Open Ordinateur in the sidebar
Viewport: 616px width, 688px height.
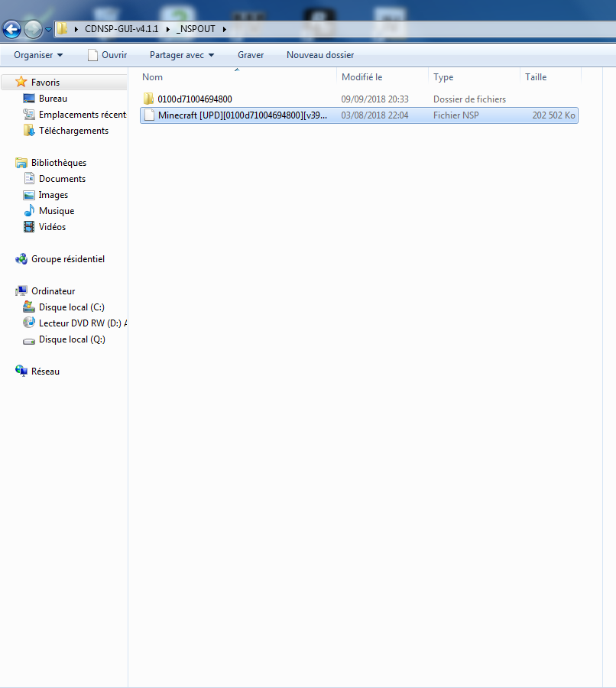coord(53,291)
